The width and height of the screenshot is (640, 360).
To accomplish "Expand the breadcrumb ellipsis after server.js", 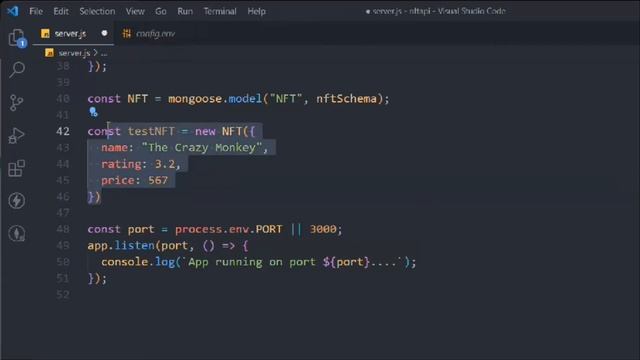I will 104,53.
